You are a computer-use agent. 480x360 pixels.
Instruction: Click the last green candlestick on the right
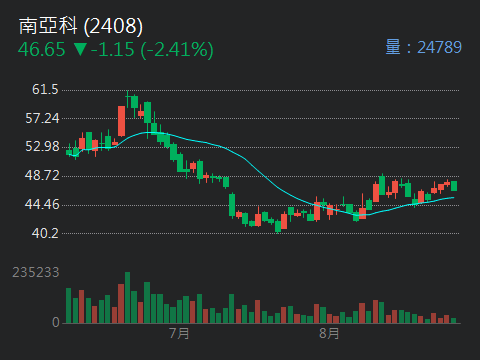454,186
